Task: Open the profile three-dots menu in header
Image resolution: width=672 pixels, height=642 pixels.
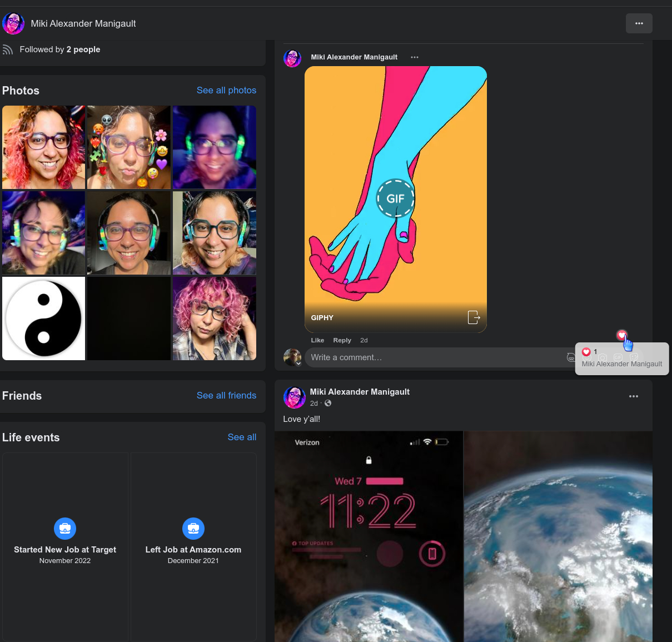Action: pyautogui.click(x=639, y=23)
